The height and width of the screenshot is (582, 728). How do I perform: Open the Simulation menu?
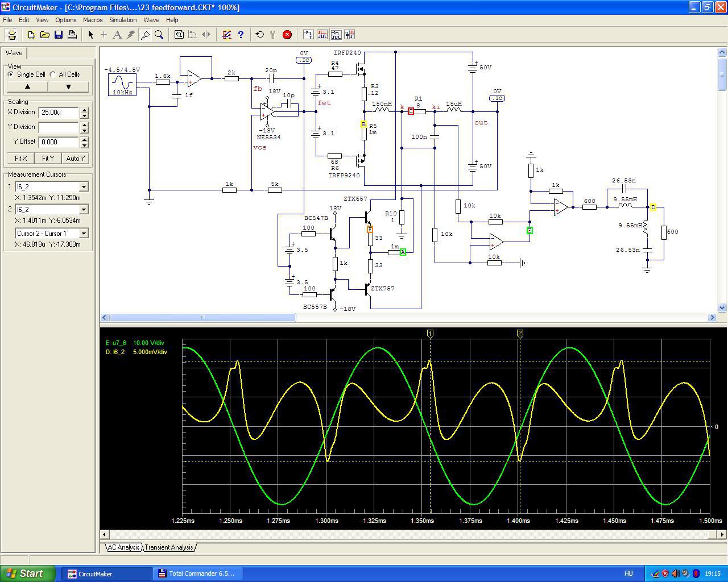(123, 20)
